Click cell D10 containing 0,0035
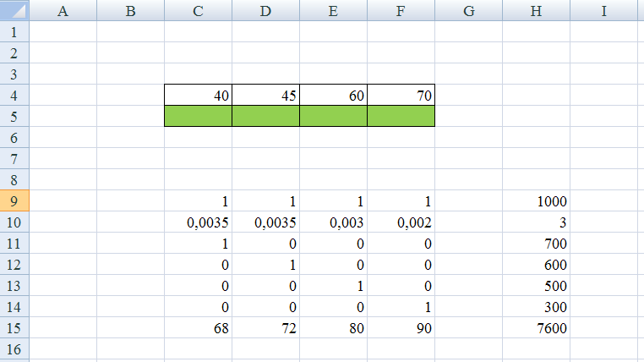Screen dimensions: 644x362 point(265,222)
